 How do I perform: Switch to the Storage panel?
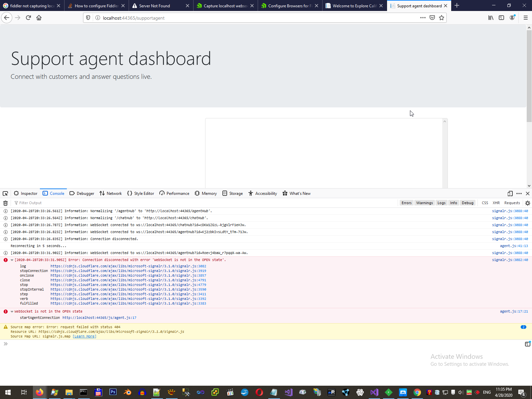[x=233, y=194]
